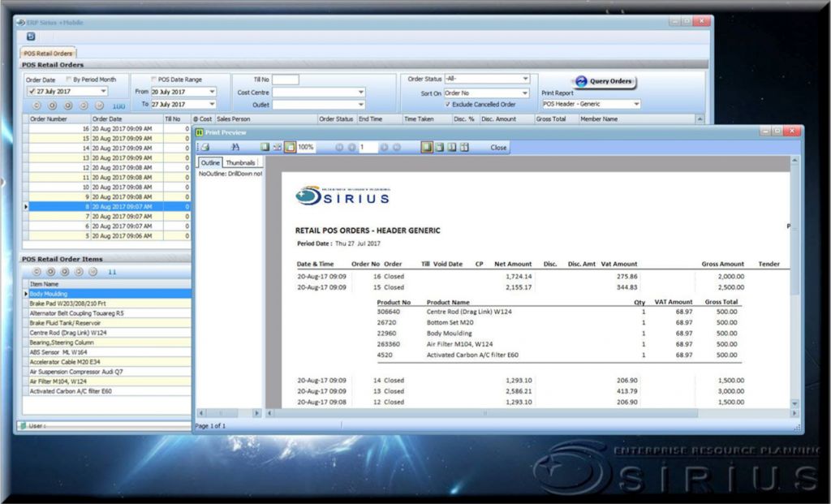The height and width of the screenshot is (504, 831).
Task: Select the POS Retail Orders tab
Action: 48,53
